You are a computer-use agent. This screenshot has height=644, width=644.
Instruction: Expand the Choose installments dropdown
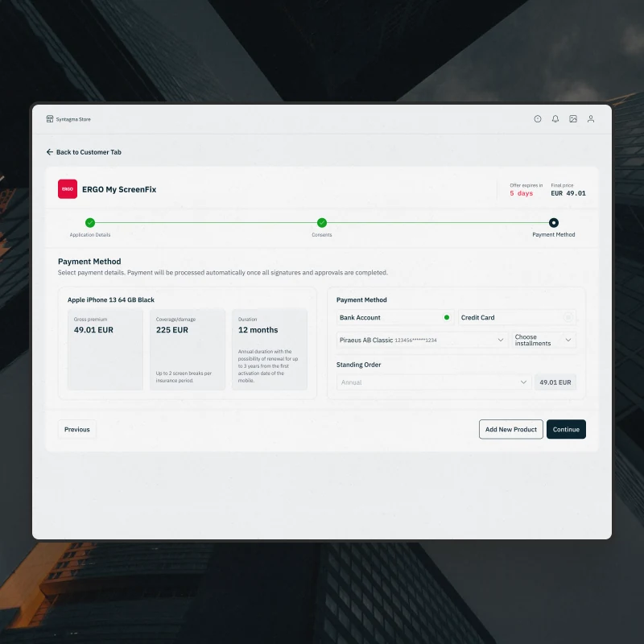pyautogui.click(x=544, y=340)
